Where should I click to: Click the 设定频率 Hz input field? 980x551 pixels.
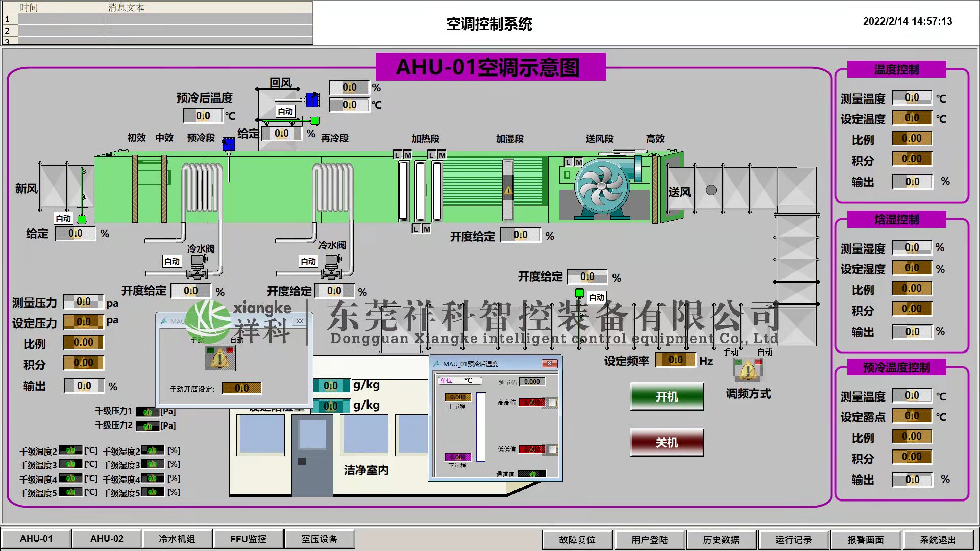coord(675,360)
